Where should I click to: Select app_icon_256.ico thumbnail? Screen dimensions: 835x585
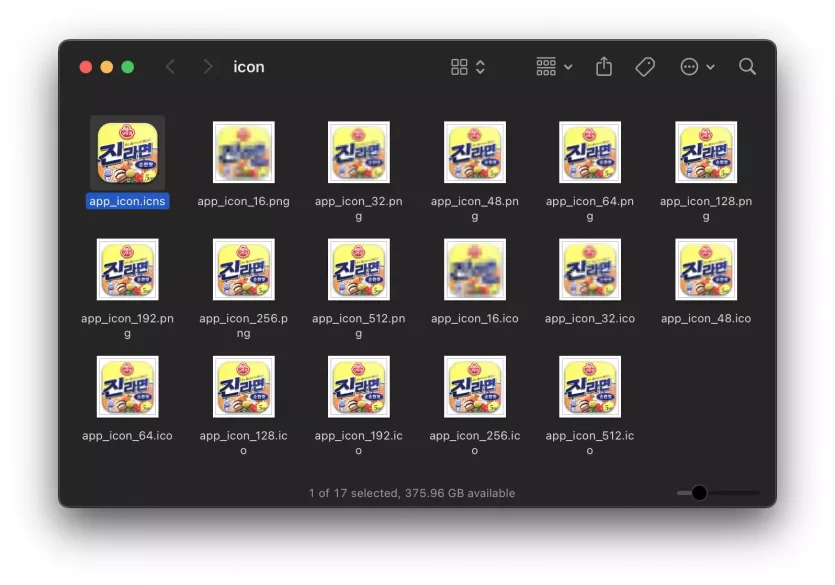coord(475,387)
